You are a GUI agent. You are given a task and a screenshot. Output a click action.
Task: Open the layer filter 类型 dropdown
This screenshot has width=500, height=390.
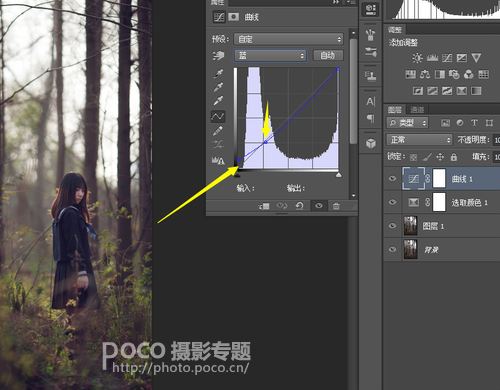pyautogui.click(x=407, y=123)
